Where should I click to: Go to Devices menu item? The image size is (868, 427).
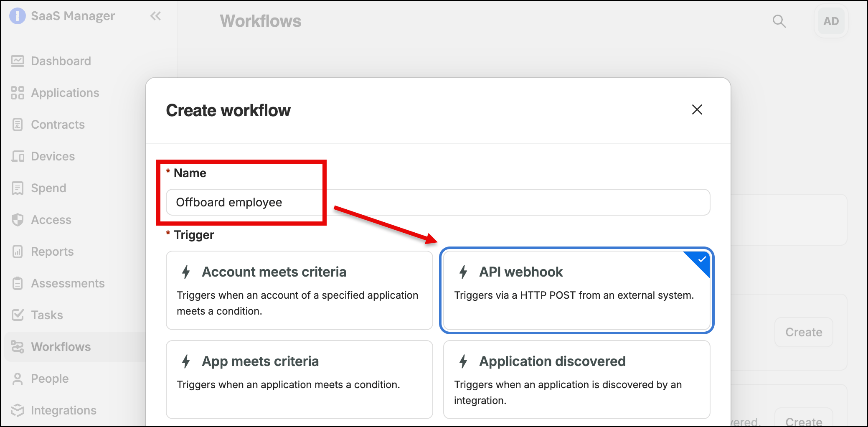(x=53, y=156)
